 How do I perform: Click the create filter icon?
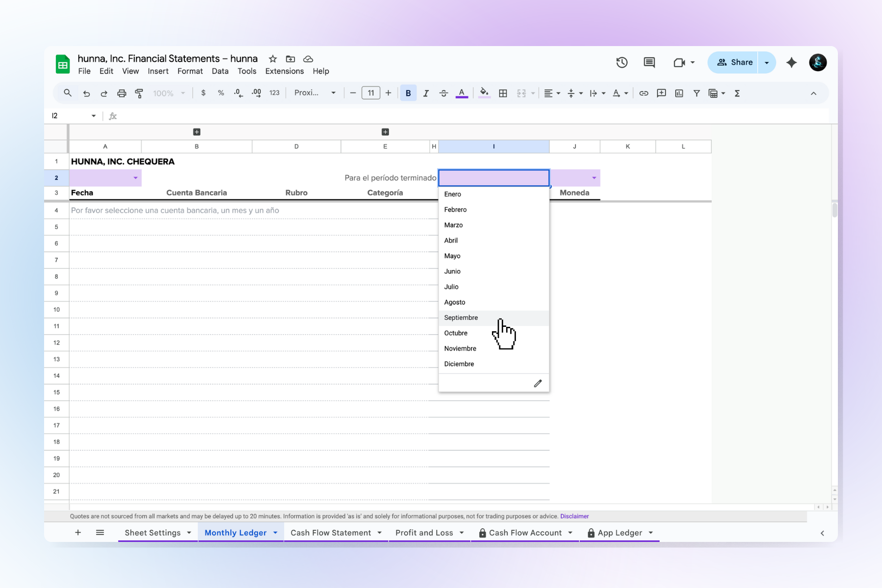point(696,93)
